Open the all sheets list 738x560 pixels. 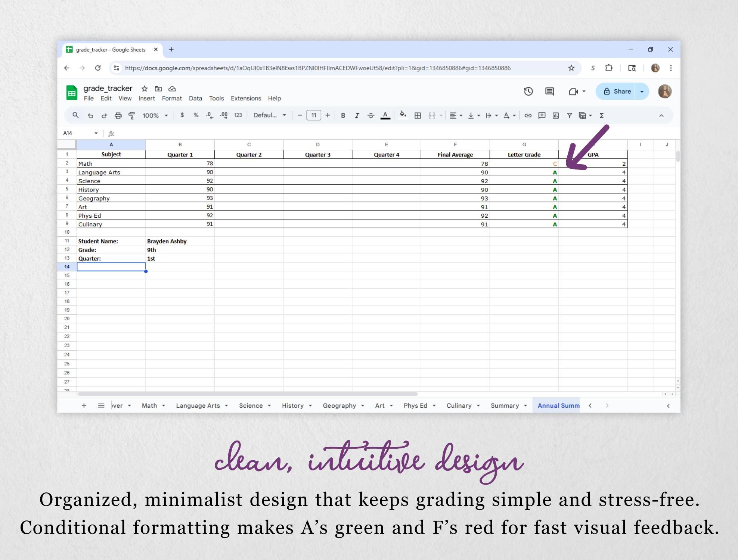pyautogui.click(x=101, y=405)
